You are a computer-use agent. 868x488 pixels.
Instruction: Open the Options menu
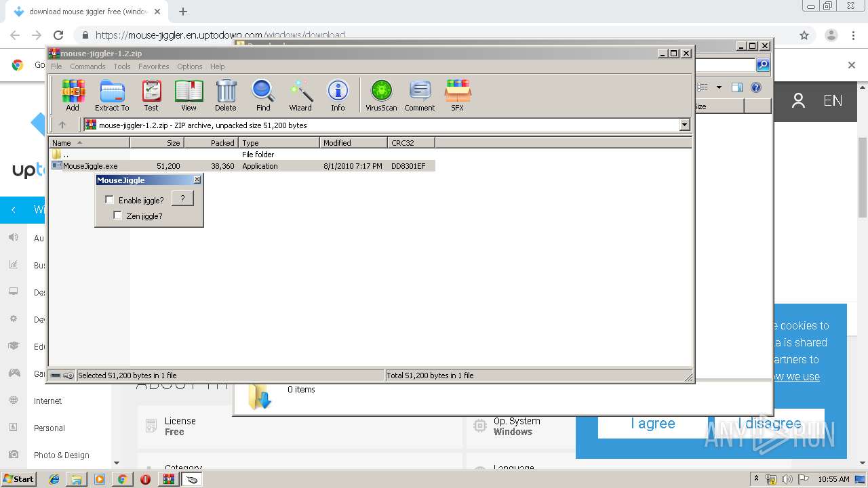tap(190, 66)
